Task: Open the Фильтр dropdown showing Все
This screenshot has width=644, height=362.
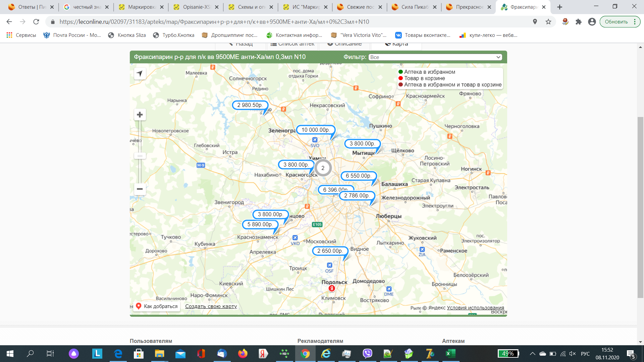Action: [x=435, y=57]
